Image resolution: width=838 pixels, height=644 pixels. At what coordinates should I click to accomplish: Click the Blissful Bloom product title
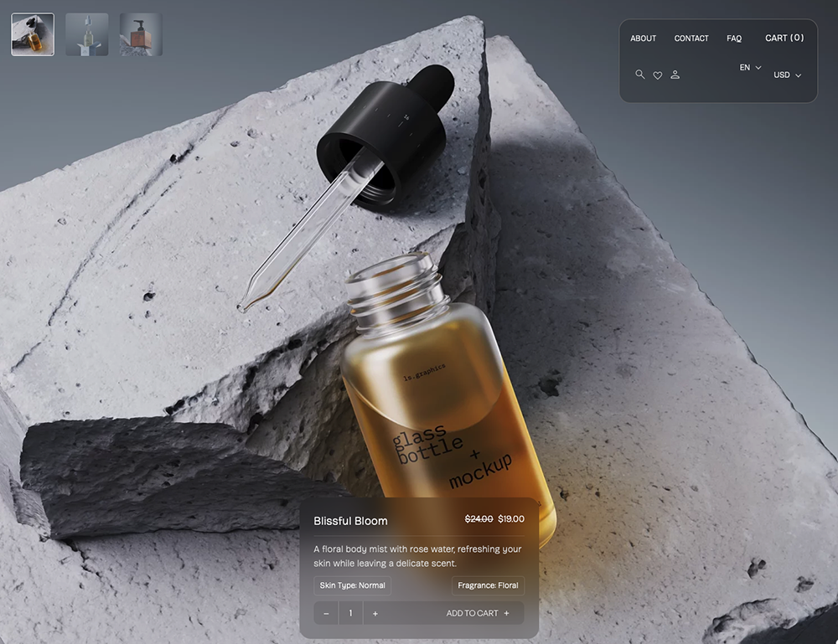350,521
